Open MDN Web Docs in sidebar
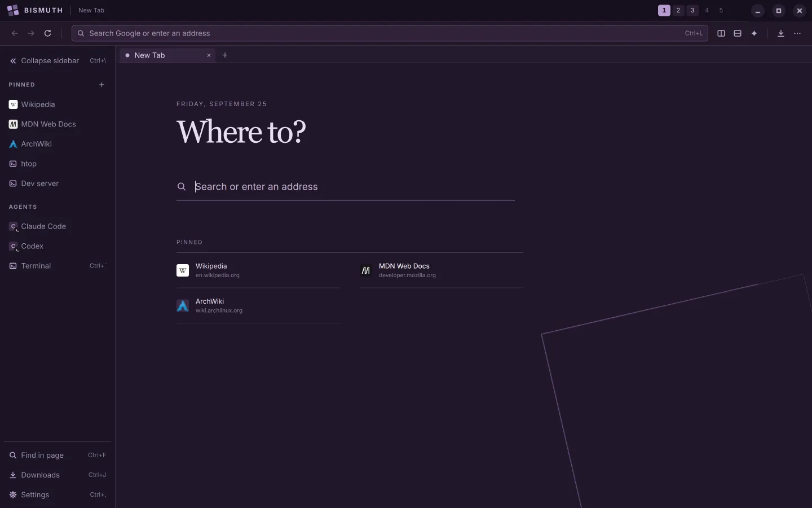 pos(58,124)
